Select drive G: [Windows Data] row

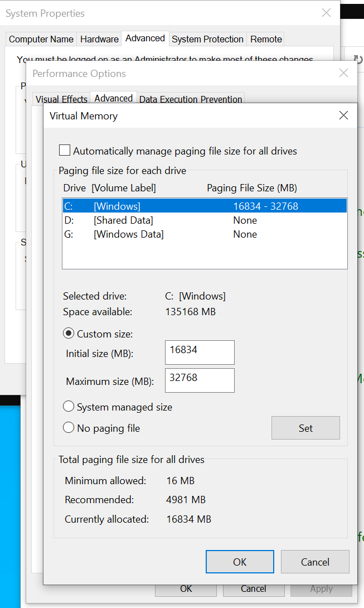(x=205, y=234)
